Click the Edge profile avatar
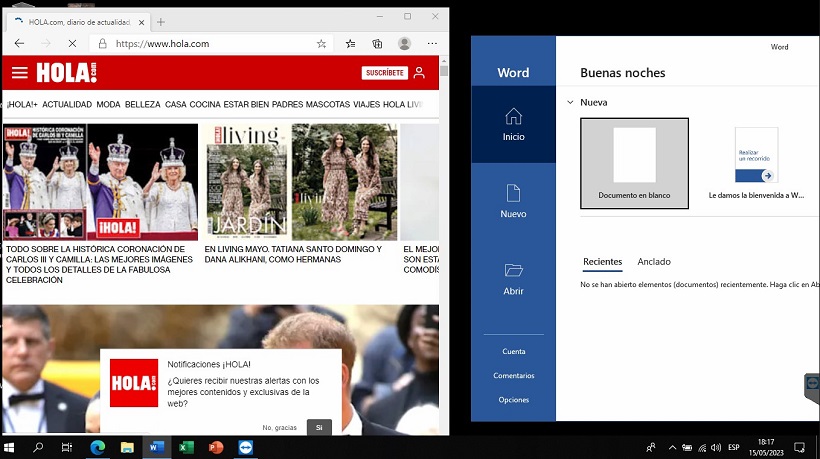The height and width of the screenshot is (459, 820). click(x=404, y=43)
